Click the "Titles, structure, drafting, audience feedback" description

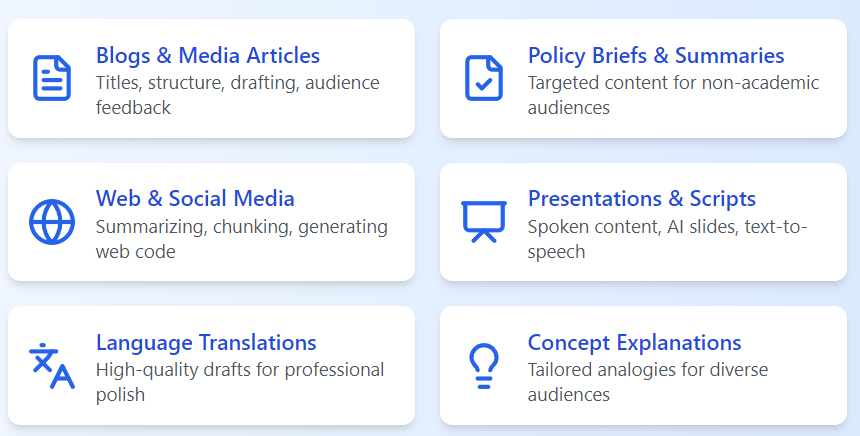pos(237,94)
